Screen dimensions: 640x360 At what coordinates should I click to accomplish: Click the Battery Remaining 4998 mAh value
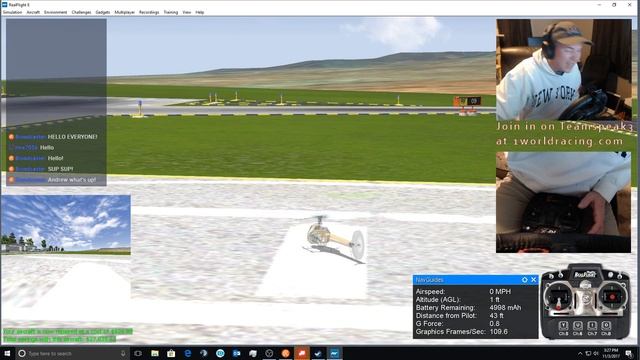point(505,307)
